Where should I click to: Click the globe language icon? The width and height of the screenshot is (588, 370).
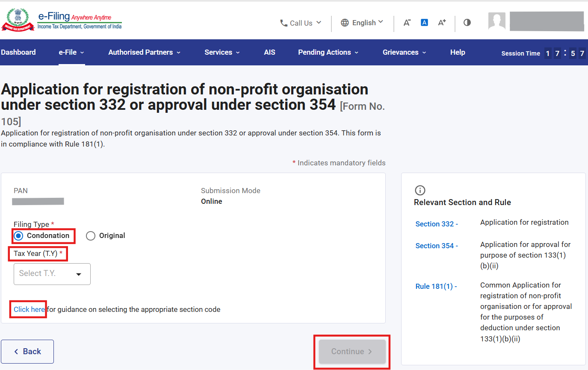[345, 23]
